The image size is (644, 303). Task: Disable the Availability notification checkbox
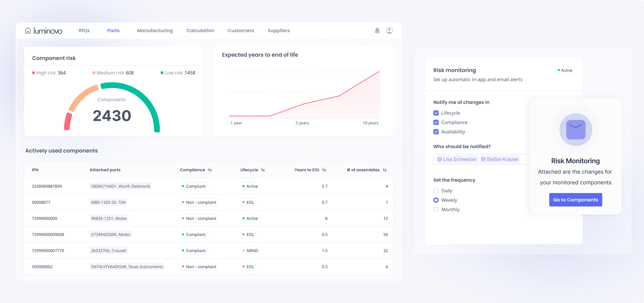(436, 132)
